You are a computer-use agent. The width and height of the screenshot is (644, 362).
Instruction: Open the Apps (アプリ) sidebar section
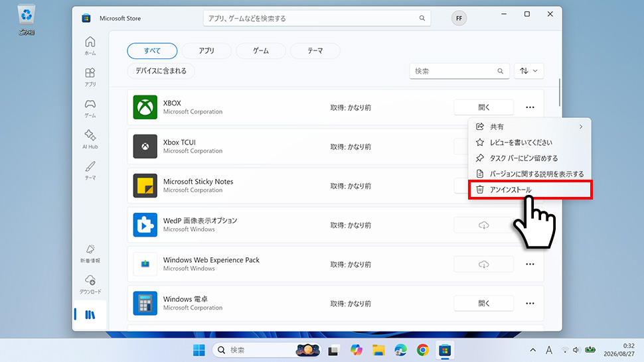click(x=90, y=77)
